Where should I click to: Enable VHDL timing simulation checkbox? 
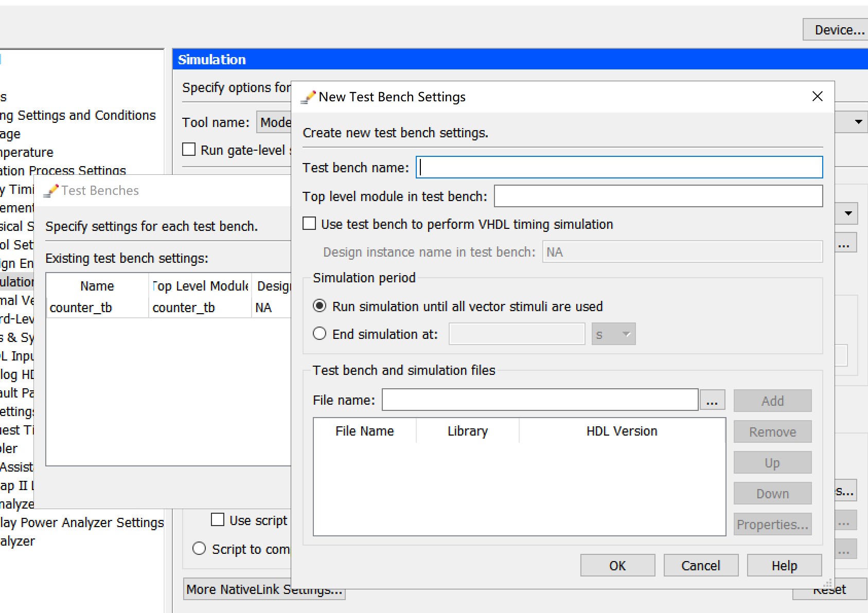pyautogui.click(x=309, y=224)
